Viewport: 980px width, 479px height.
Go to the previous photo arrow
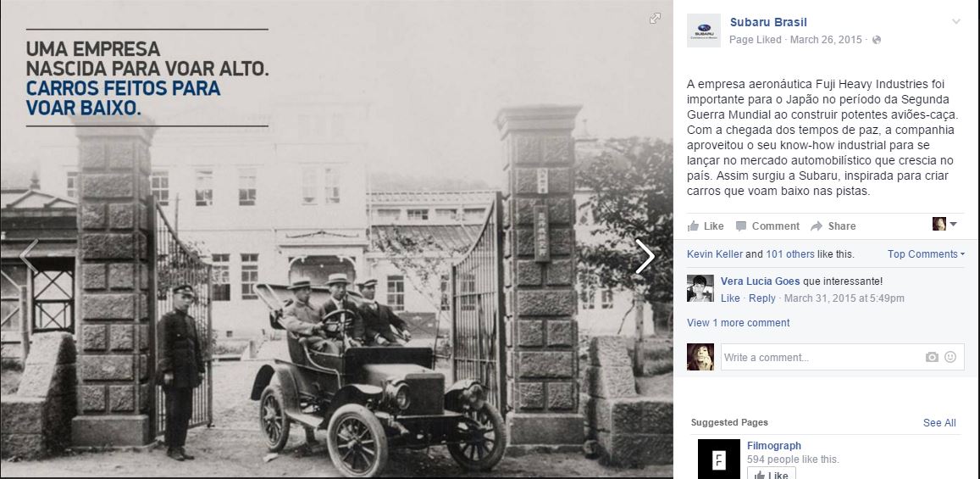(x=28, y=256)
